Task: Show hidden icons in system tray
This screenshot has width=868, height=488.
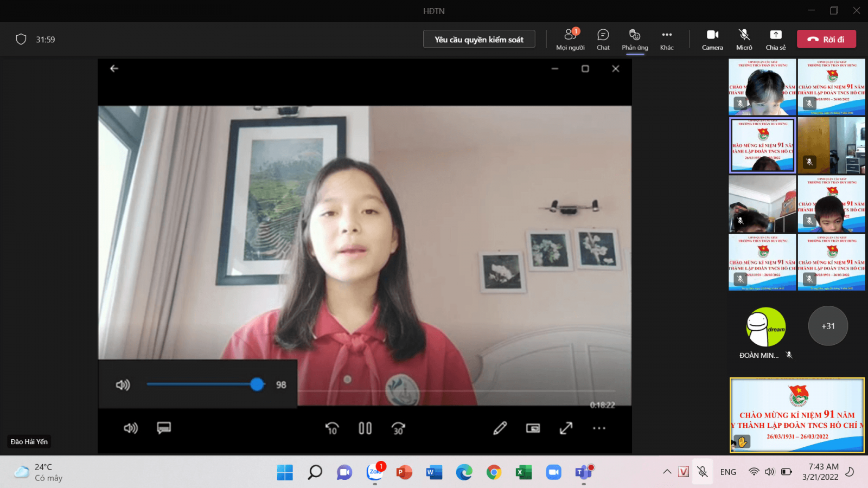Action: (x=667, y=472)
